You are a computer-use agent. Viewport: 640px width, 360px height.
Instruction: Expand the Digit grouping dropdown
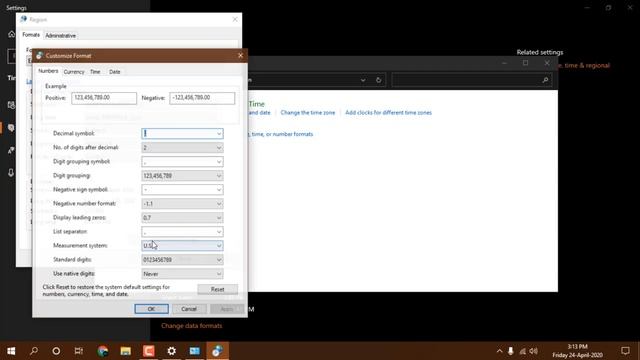[182, 176]
